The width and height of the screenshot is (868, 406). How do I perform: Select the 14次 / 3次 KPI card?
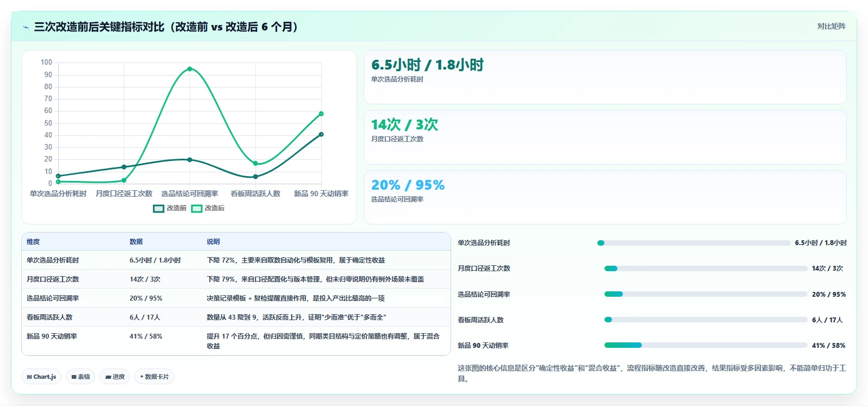(x=605, y=138)
